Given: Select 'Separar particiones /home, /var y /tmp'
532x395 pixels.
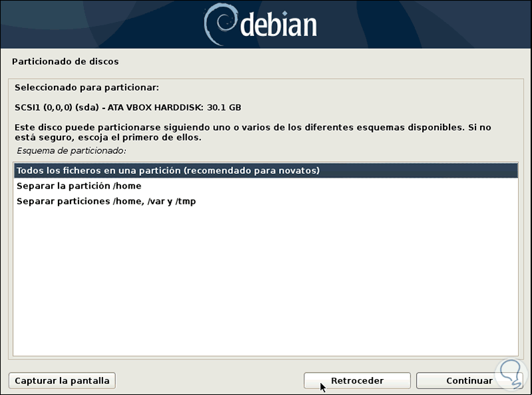Looking at the screenshot, I should (x=266, y=201).
